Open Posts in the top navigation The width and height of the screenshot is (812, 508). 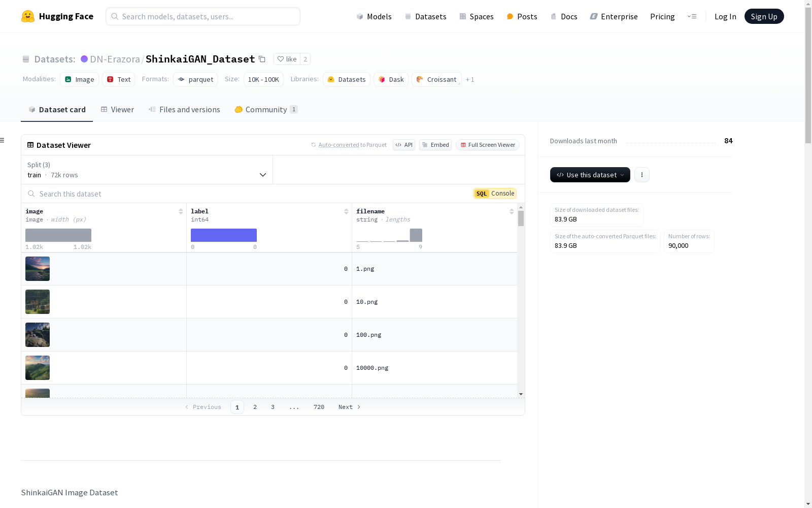[x=522, y=16]
